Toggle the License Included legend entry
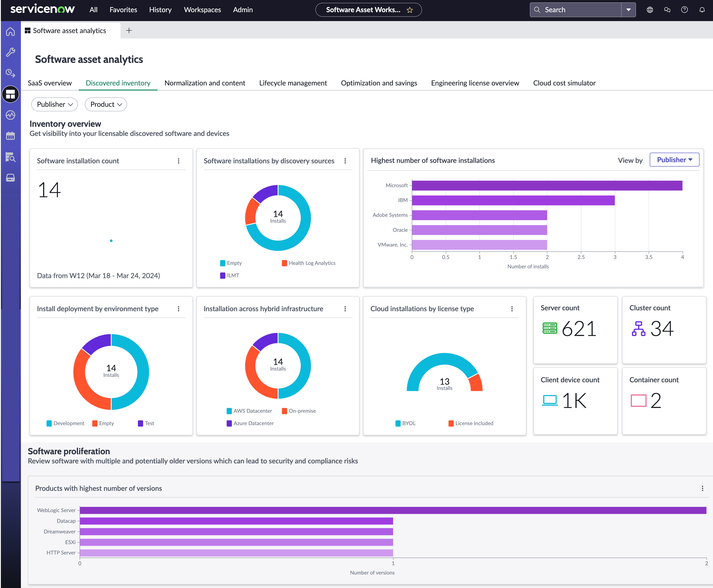Screen dimensions: 713x588 471,423
